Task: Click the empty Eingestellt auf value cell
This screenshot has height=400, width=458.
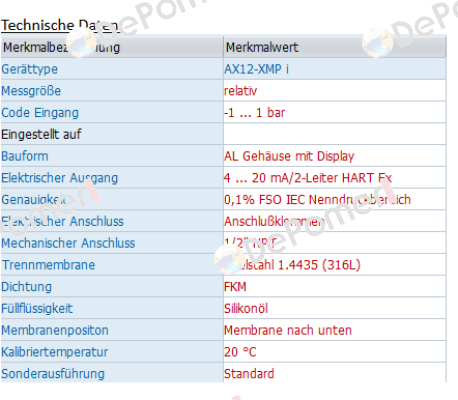Action: click(x=335, y=134)
